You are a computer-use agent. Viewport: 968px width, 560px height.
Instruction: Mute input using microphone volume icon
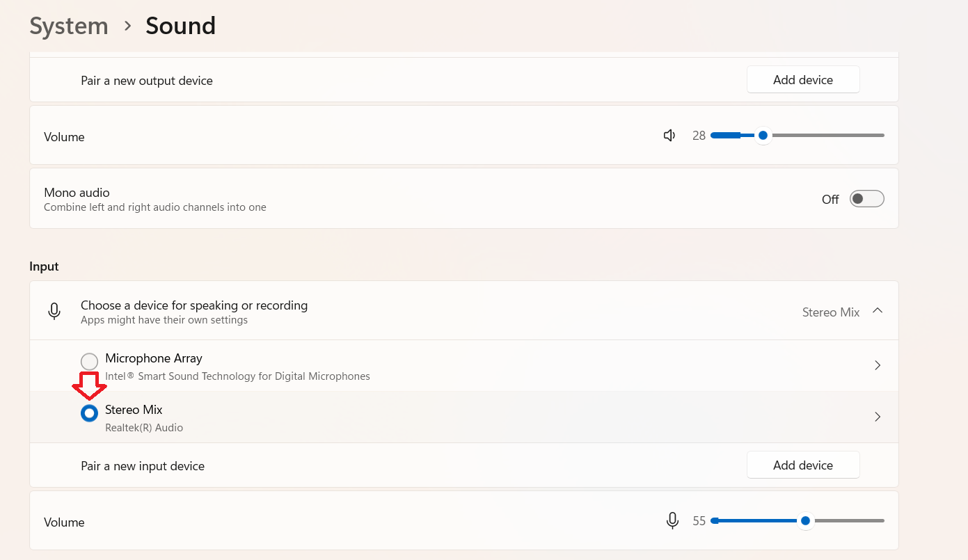(x=672, y=520)
